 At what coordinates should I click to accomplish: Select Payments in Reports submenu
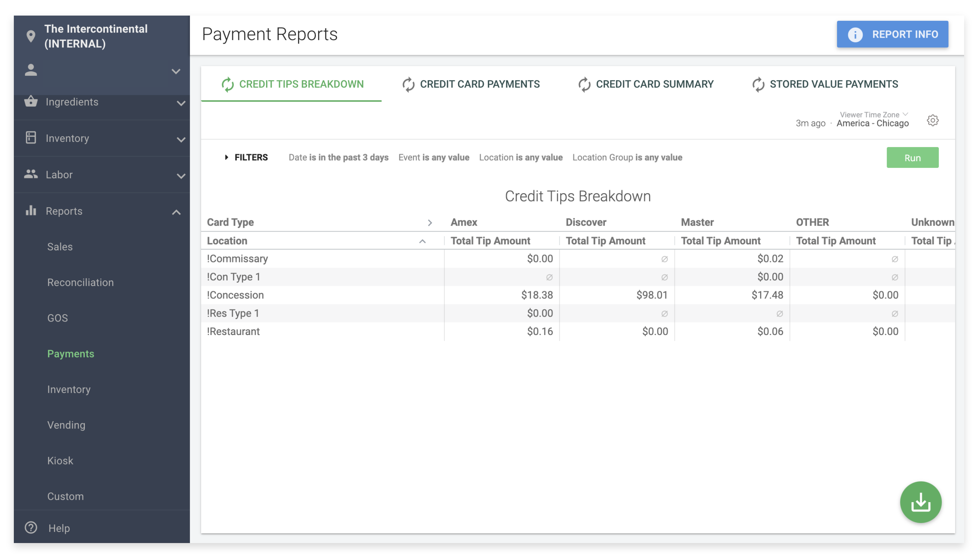pyautogui.click(x=71, y=354)
